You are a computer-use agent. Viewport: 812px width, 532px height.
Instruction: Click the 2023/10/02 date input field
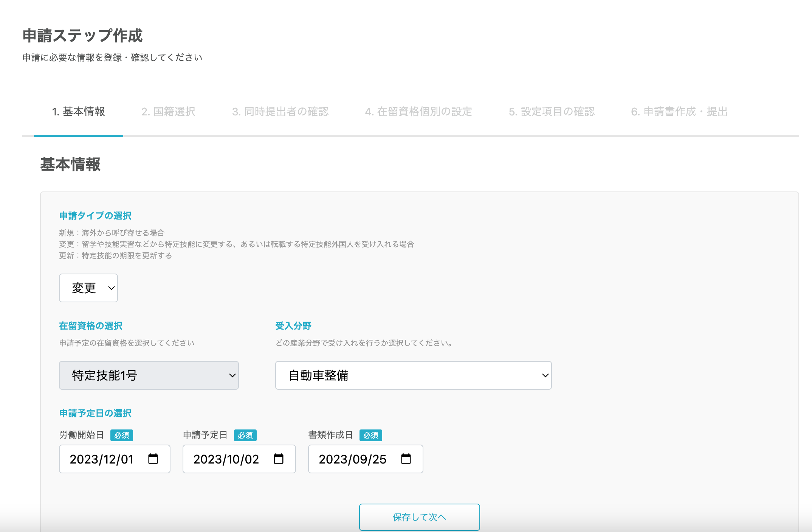tap(226, 459)
